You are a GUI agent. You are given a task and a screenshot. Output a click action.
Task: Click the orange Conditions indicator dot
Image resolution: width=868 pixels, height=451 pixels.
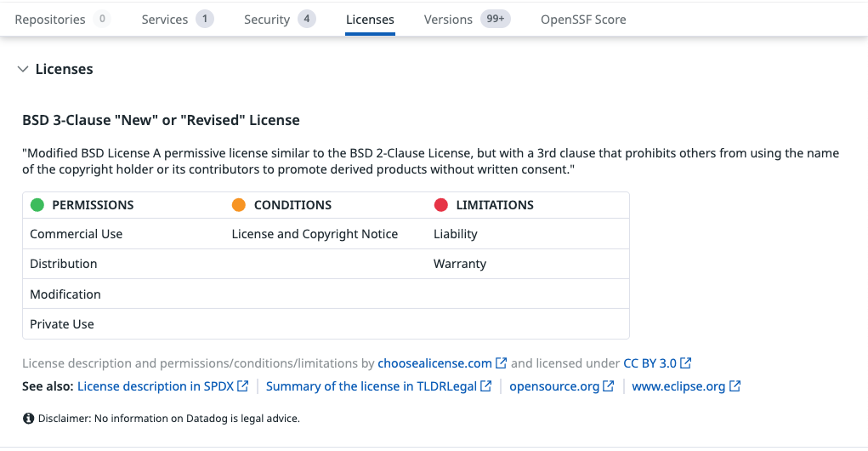coord(239,205)
